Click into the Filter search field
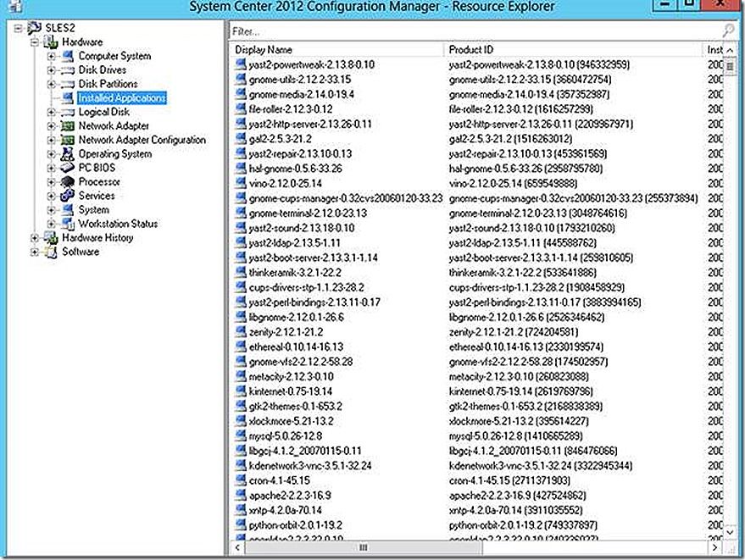Viewport: 745px width, 560px height. (x=475, y=32)
